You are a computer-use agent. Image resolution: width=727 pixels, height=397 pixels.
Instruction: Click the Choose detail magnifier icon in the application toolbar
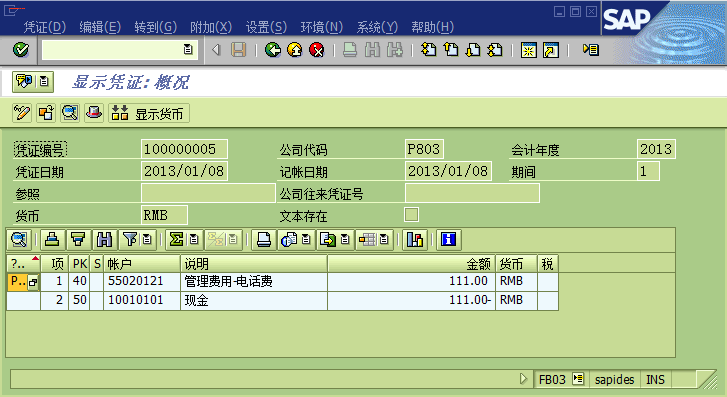(x=70, y=113)
